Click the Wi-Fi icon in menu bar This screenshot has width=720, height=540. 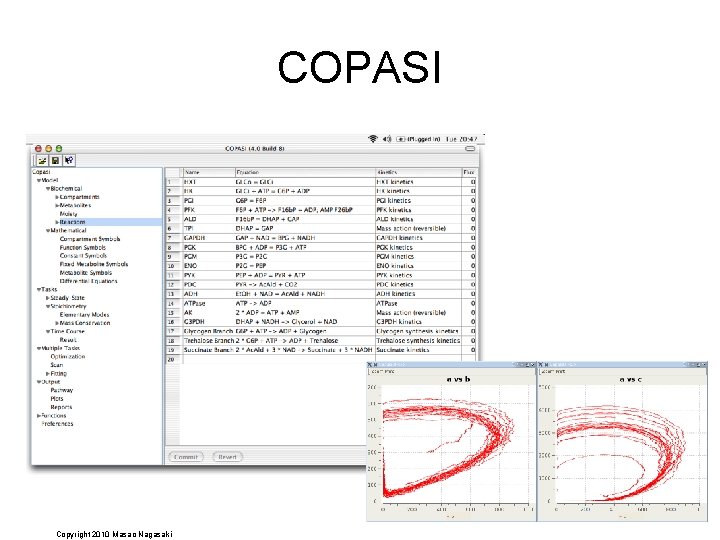373,139
